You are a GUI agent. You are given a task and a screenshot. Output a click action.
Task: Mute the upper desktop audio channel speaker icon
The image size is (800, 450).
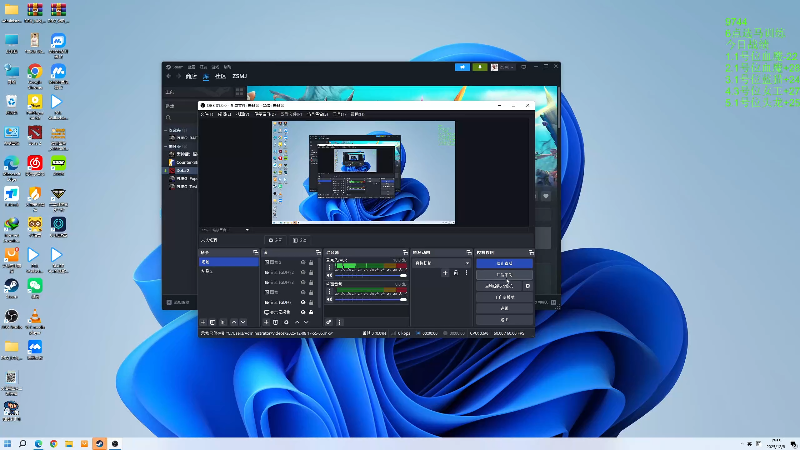point(329,276)
